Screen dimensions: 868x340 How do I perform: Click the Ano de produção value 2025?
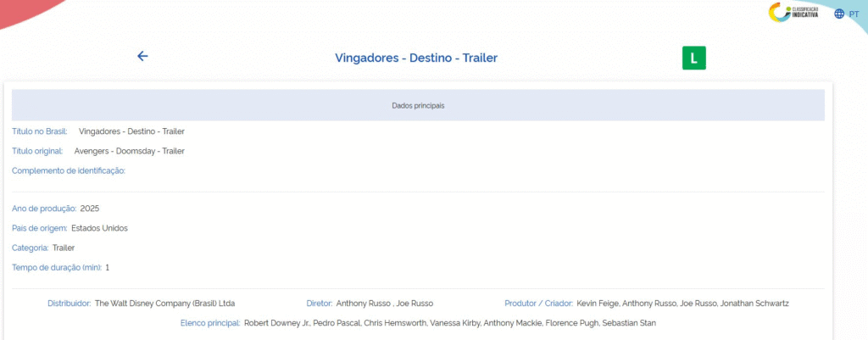90,209
